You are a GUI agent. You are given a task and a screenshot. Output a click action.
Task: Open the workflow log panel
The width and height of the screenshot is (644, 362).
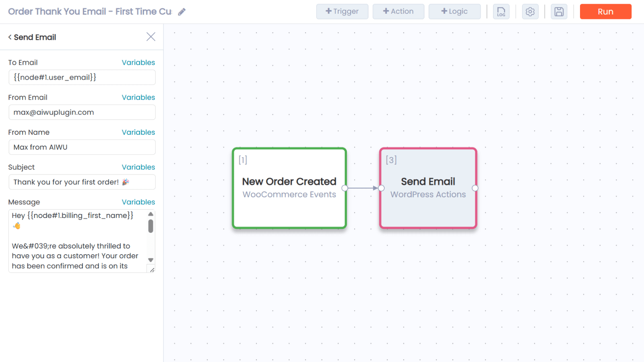[501, 12]
